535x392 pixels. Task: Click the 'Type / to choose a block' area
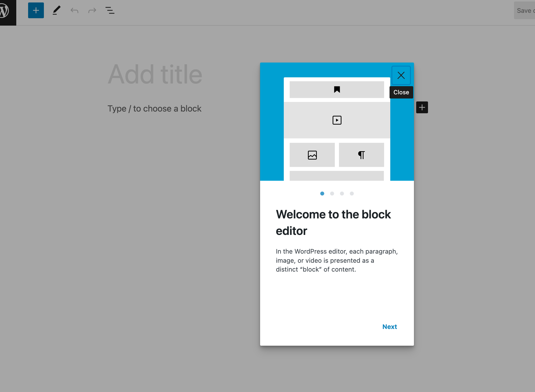pos(155,108)
